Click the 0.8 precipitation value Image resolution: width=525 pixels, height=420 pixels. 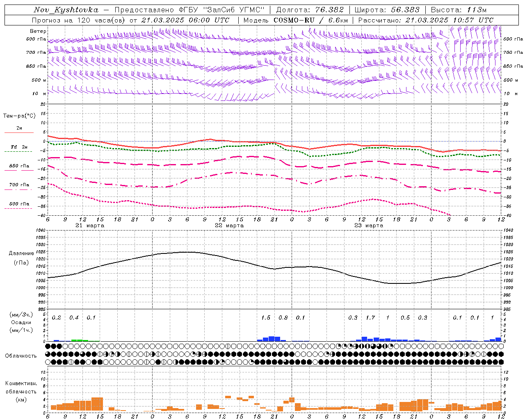pos(283,318)
